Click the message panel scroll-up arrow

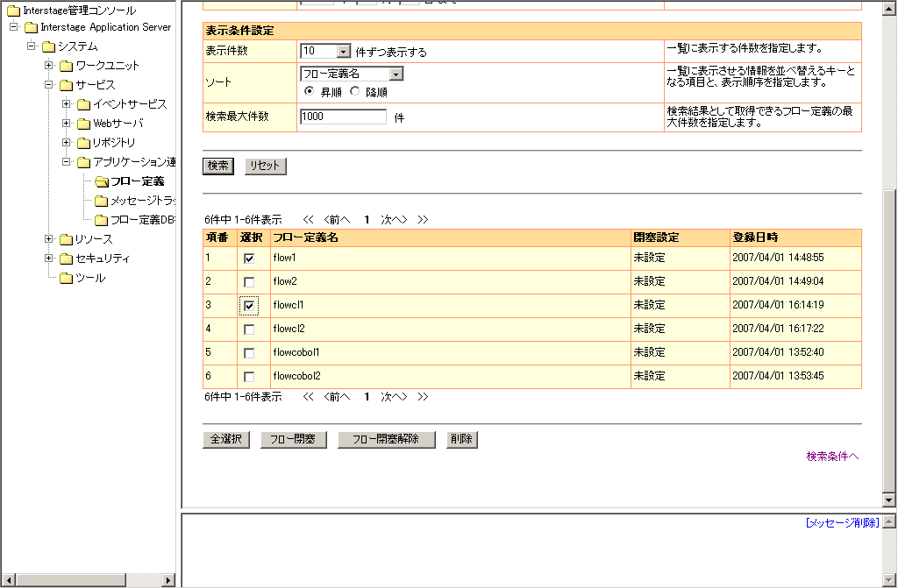(889, 521)
